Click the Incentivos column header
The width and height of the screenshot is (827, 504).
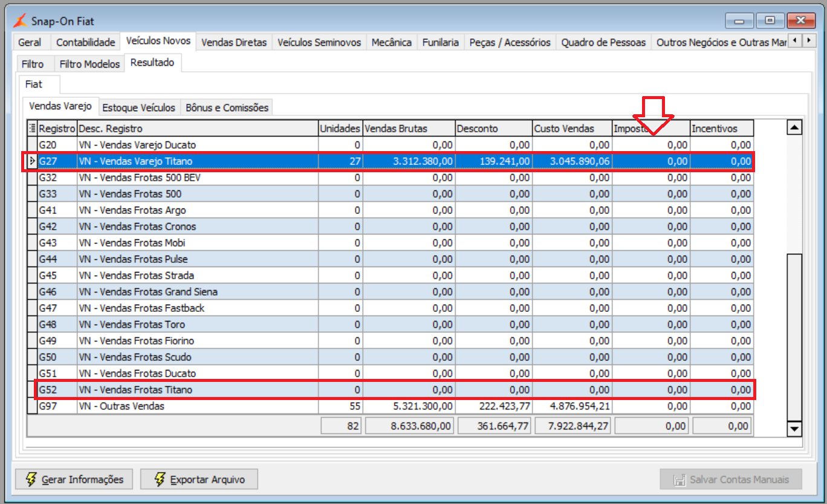pyautogui.click(x=722, y=129)
